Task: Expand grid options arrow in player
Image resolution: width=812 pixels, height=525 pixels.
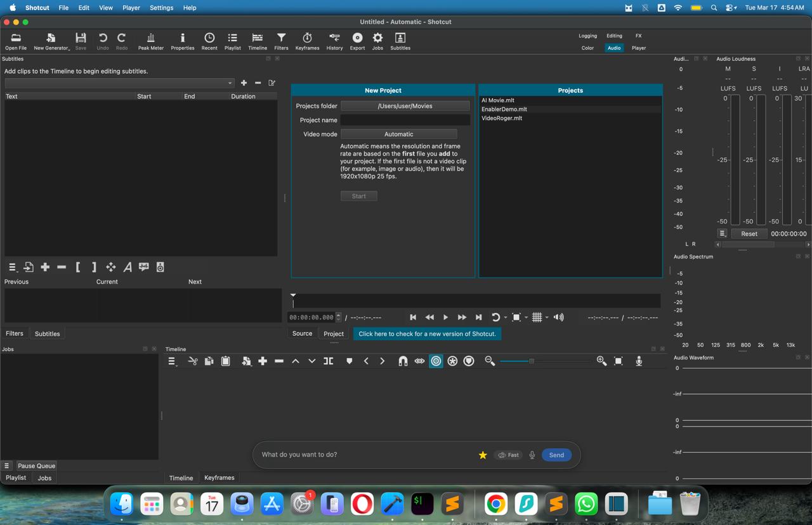Action: (547, 317)
